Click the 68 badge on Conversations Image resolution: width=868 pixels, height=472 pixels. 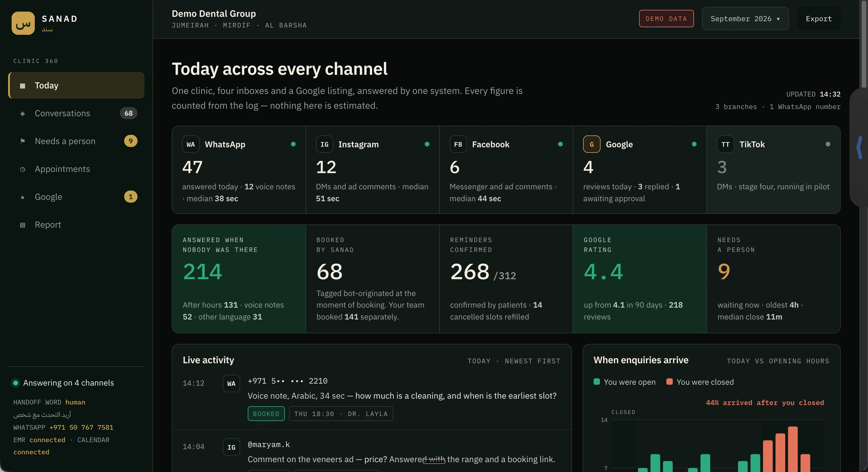point(128,113)
